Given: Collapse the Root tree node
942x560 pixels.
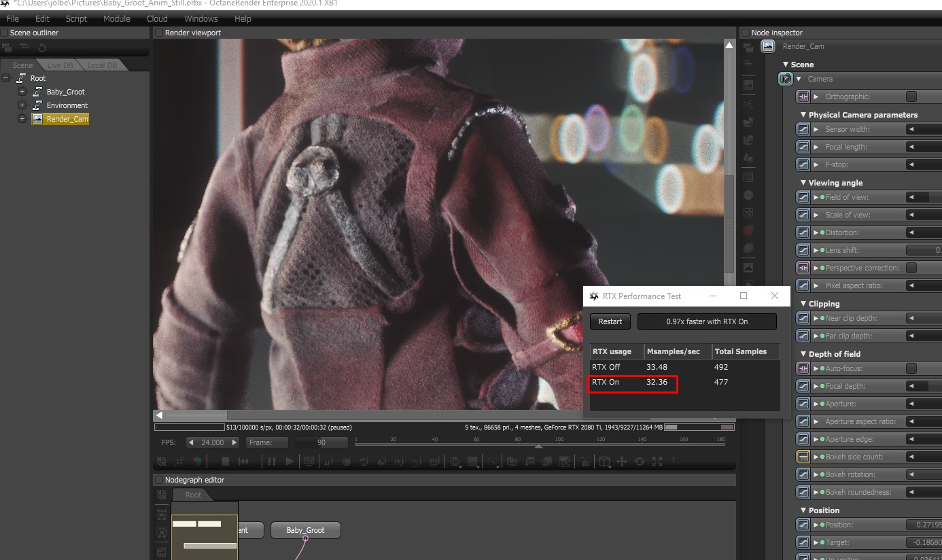Looking at the screenshot, I should tap(6, 78).
